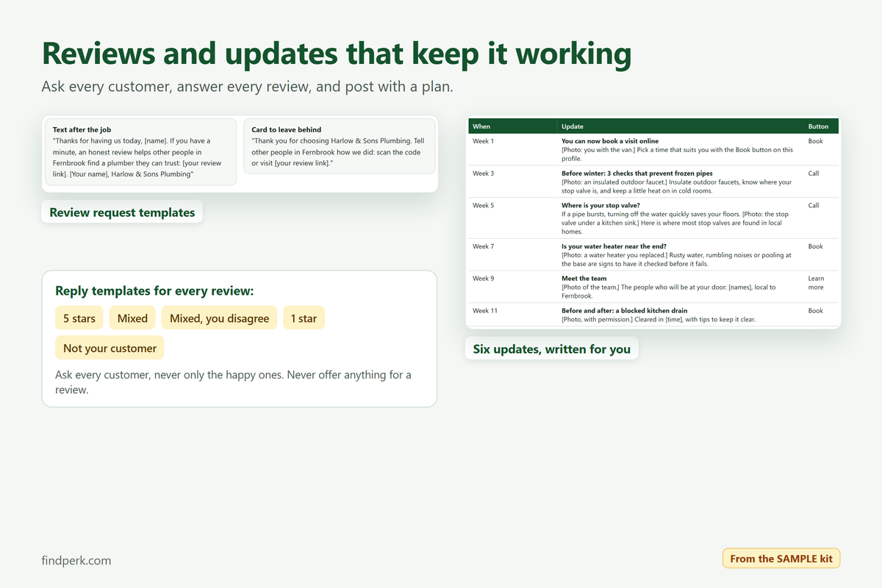This screenshot has height=588, width=882.
Task: Click the "Reviews and updates that keep it working" title
Action: coord(337,54)
